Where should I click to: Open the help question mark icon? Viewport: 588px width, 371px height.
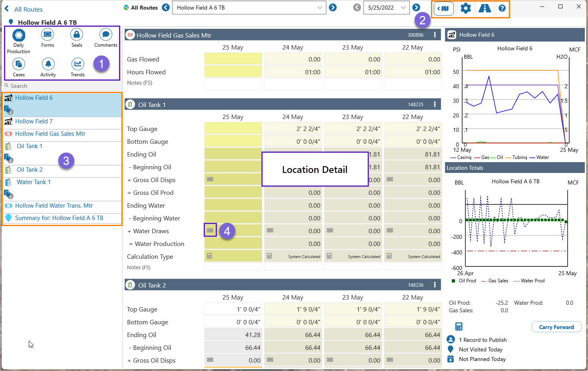(502, 8)
